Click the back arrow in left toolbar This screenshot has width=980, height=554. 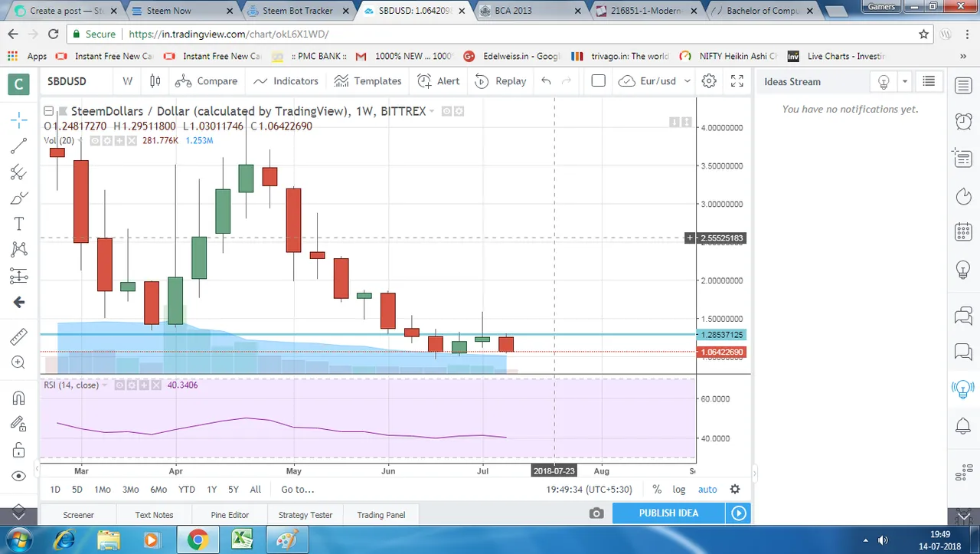[18, 302]
